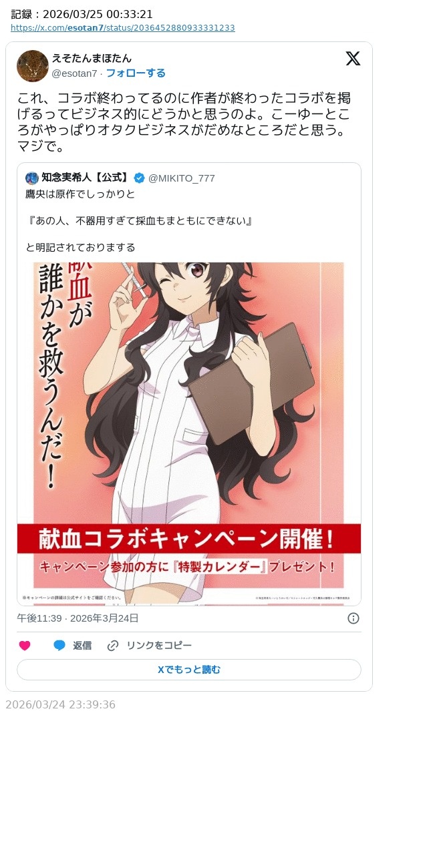441x868 pixels.
Task: Click the chain link copy icon
Action: click(113, 646)
